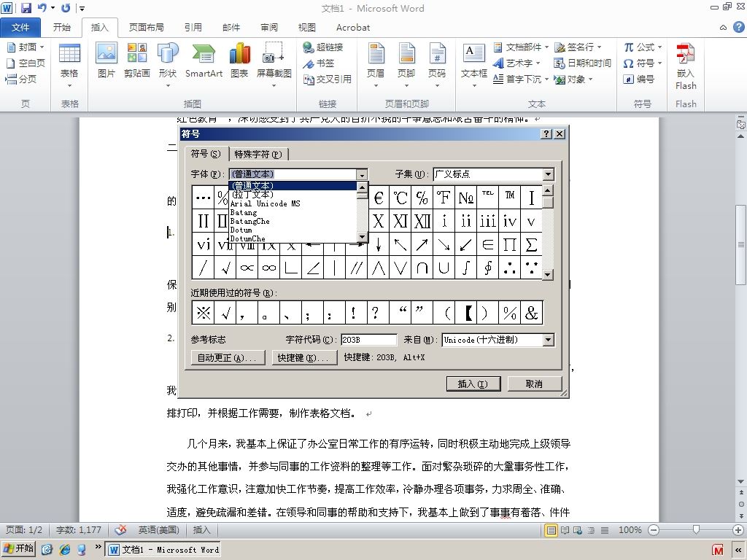The height and width of the screenshot is (560, 747).
Task: Insert a SmartArt graphic
Action: point(204,60)
